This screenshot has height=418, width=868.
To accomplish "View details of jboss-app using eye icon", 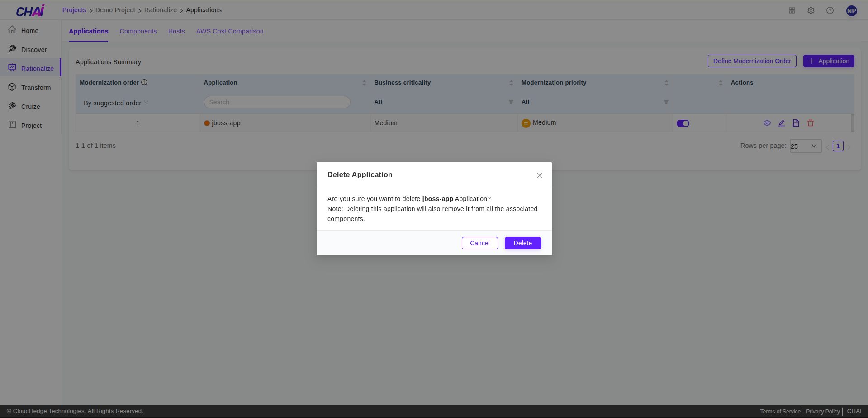I will pyautogui.click(x=767, y=122).
